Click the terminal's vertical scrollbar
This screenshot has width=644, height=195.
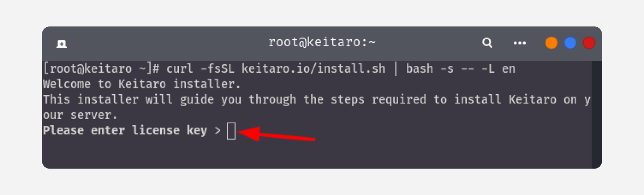point(597,114)
